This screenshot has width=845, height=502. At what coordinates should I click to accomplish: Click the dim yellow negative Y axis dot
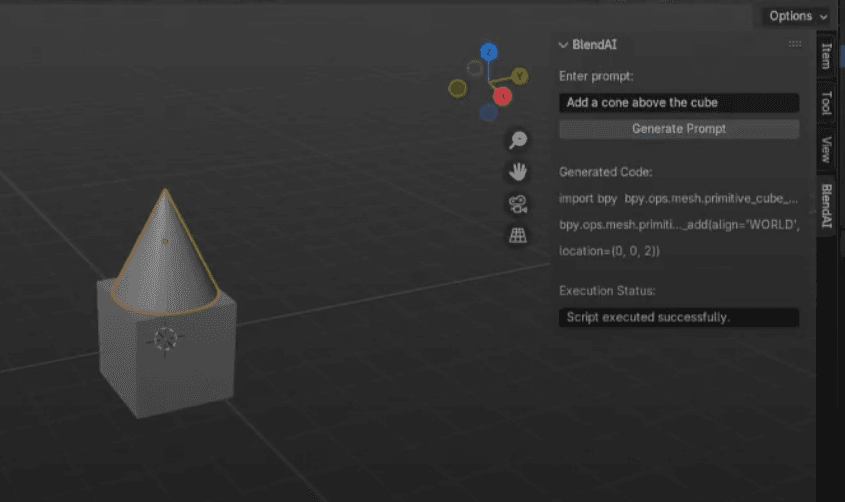coord(458,89)
